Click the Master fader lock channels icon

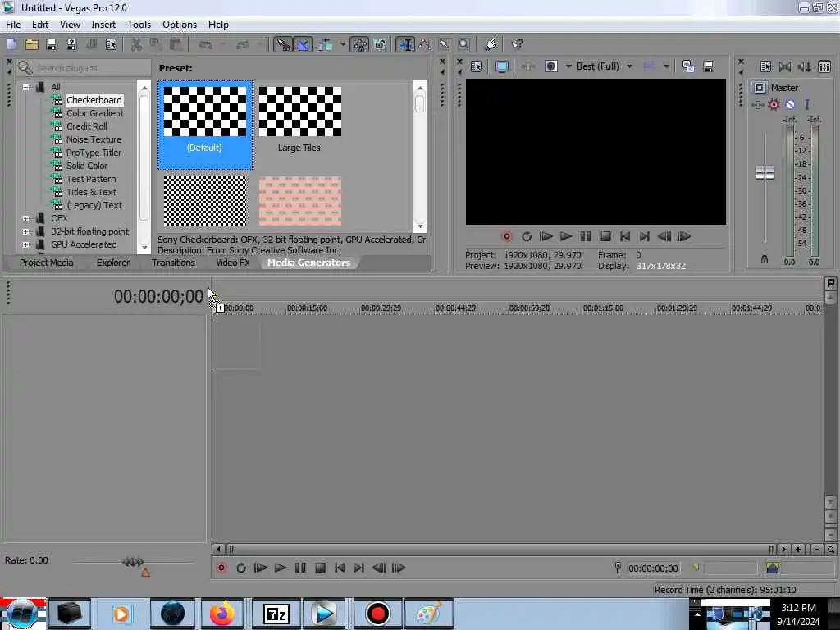(x=765, y=259)
